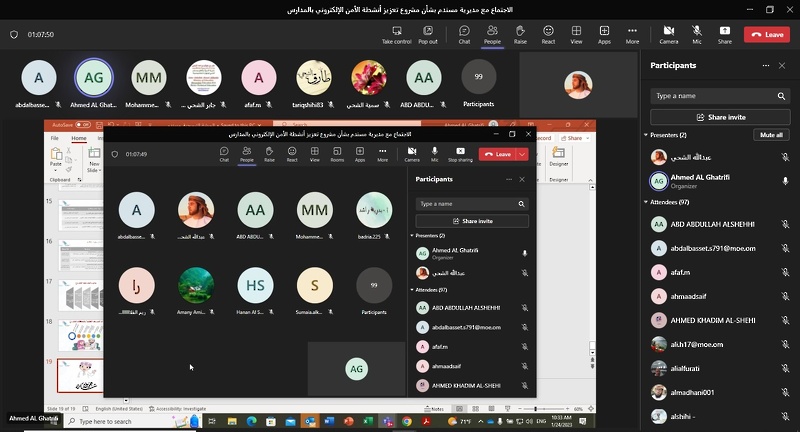Image resolution: width=800 pixels, height=432 pixels.
Task: Open the React emoji menu in the top toolbar
Action: [548, 33]
